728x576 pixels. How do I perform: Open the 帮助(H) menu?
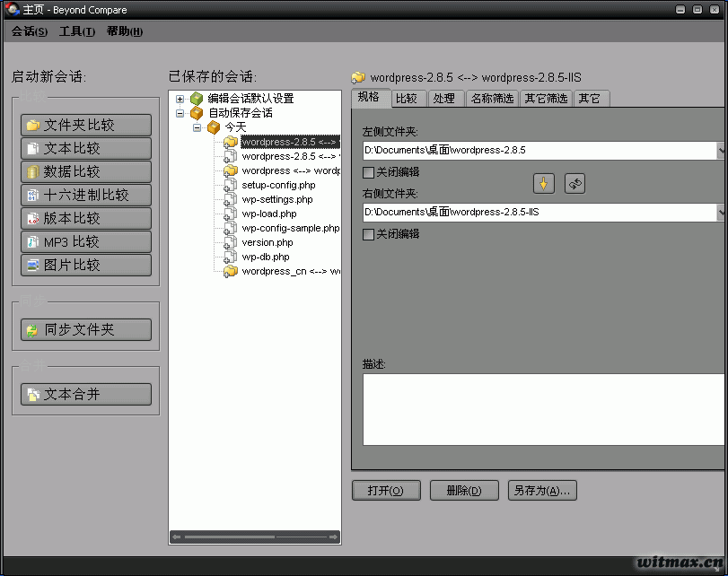click(x=125, y=31)
